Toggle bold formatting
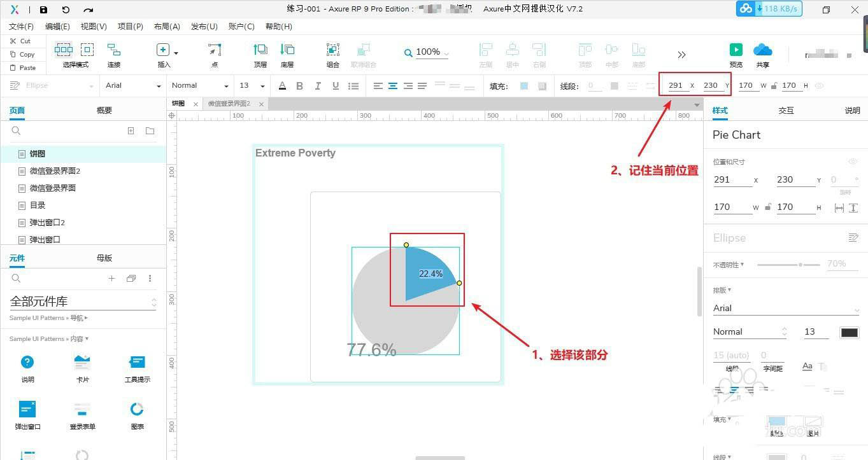Screen dimensions: 868x460 pos(300,86)
